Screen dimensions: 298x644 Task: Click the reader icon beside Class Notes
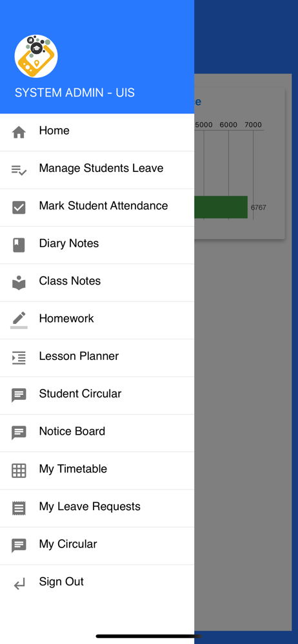point(19,283)
